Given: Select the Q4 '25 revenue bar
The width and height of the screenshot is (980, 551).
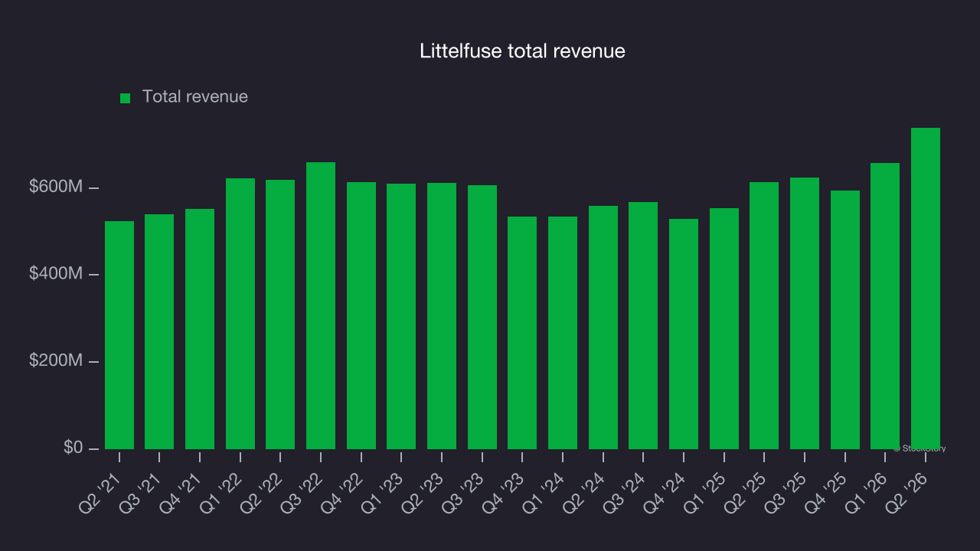Looking at the screenshot, I should click(845, 320).
